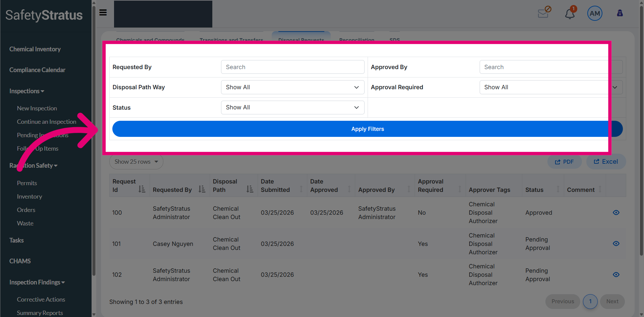Open the Status filter dropdown

[292, 107]
